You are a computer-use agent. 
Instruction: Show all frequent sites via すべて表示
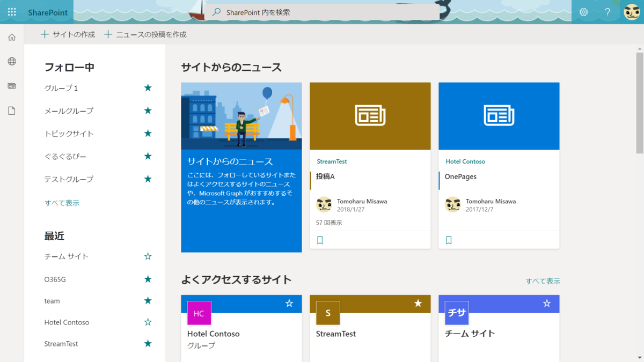543,281
